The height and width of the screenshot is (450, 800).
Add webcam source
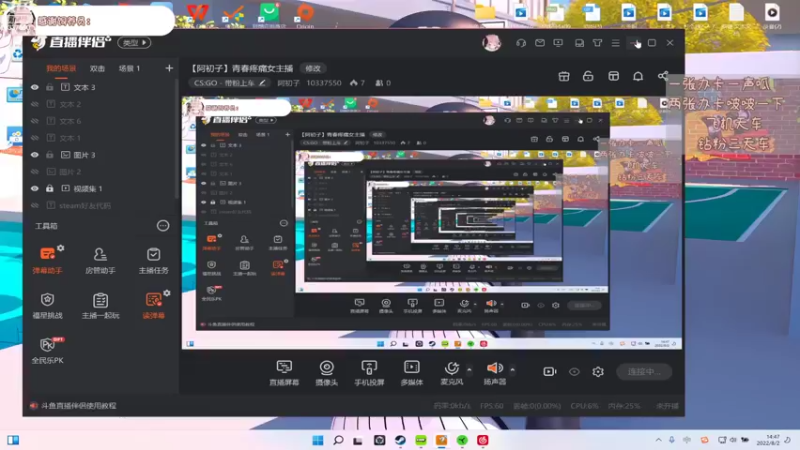(x=327, y=372)
